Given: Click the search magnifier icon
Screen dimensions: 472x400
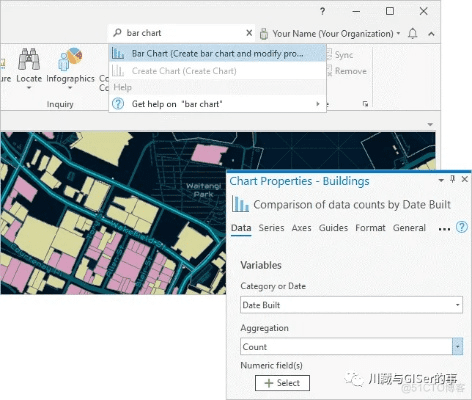Looking at the screenshot, I should click(117, 33).
